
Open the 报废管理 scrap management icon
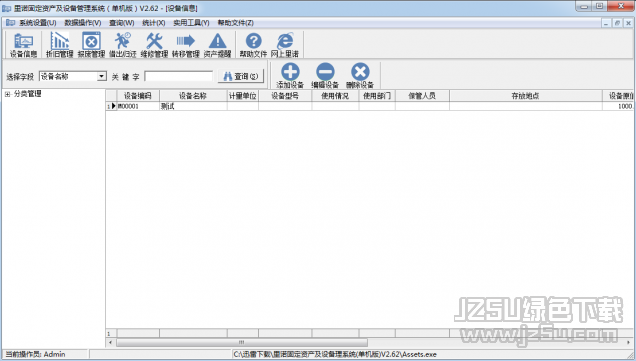(x=91, y=45)
